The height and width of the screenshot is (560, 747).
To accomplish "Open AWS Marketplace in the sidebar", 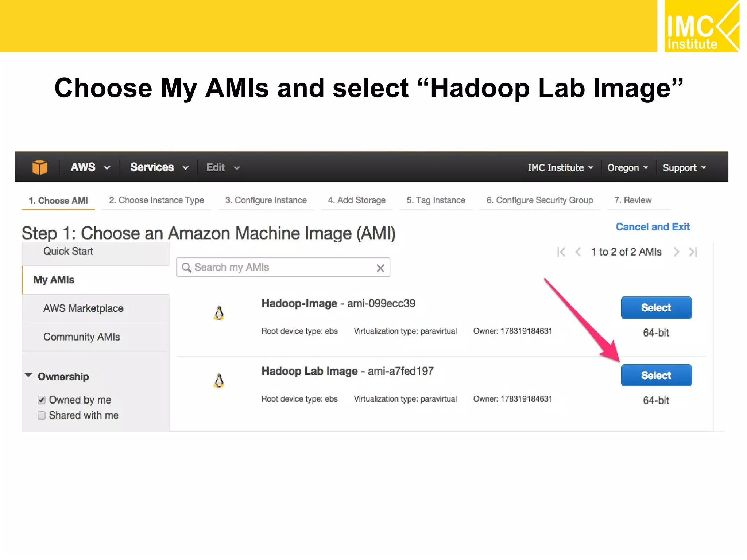I will tap(96, 308).
